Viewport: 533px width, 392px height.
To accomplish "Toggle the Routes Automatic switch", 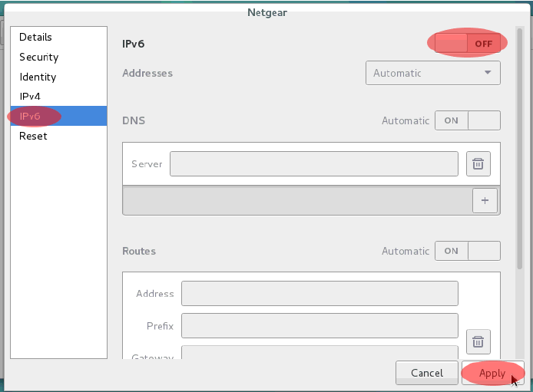I will pos(468,251).
